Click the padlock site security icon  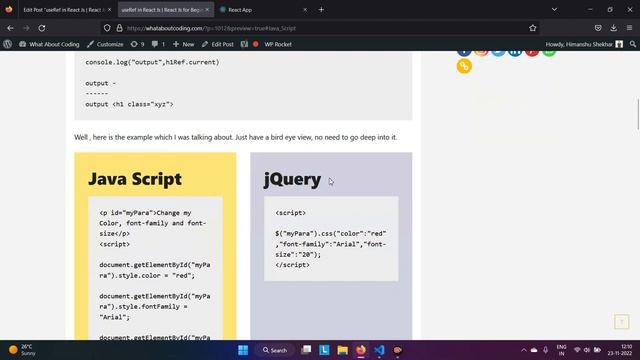tap(119, 28)
